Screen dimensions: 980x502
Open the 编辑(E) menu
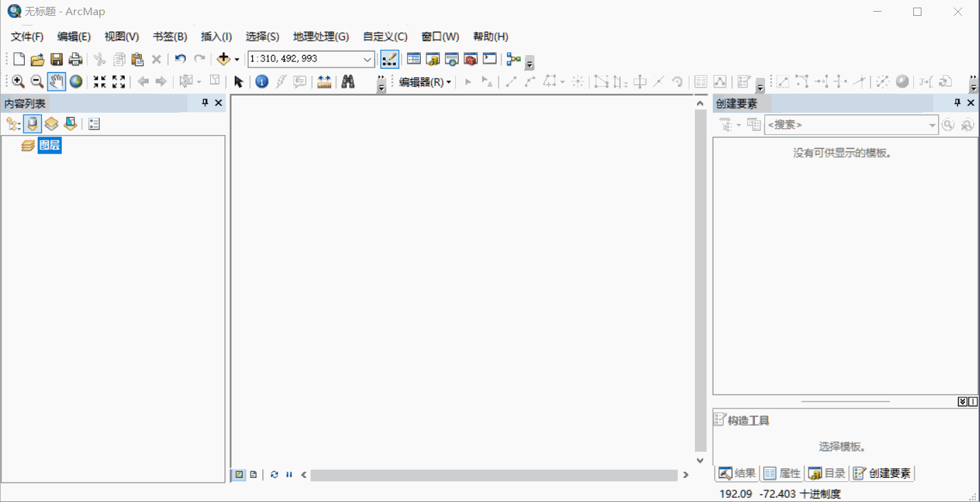pyautogui.click(x=74, y=36)
